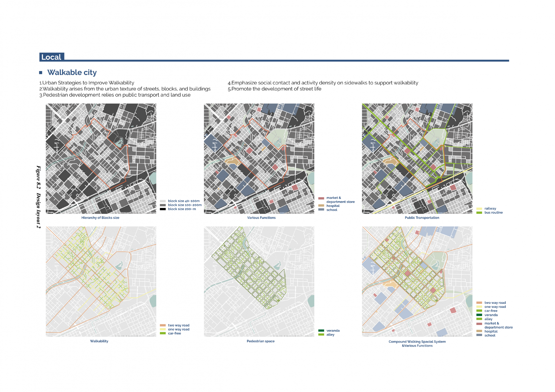Click the black block size 200~m swatch
The image size is (555, 392).
click(163, 209)
